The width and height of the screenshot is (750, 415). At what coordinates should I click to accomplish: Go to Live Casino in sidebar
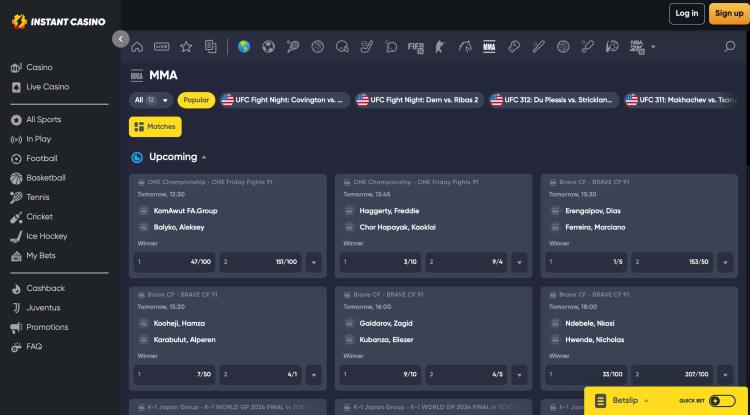[x=47, y=87]
